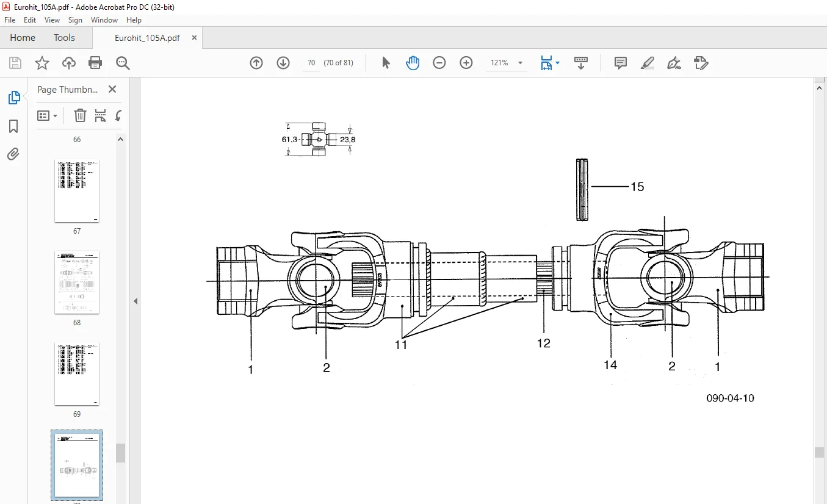Screen dimensions: 827x504
Task: Click the 61,3 dimension text
Action: (x=289, y=140)
